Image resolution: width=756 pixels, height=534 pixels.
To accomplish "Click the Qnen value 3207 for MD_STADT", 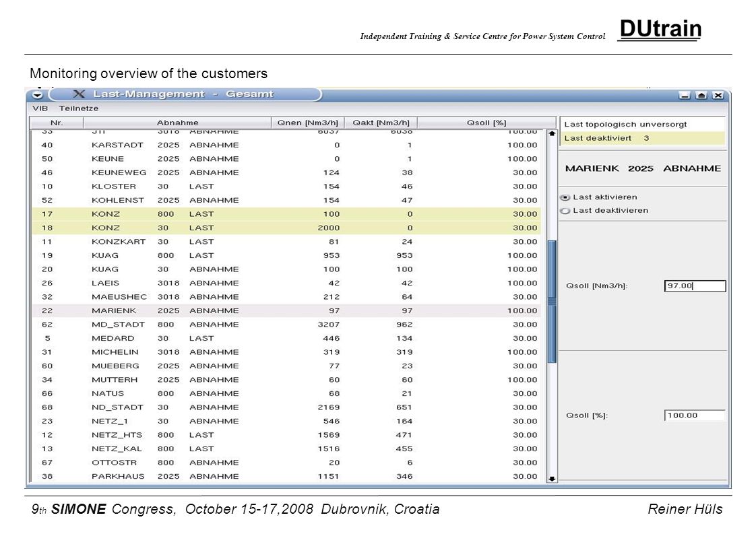I will [x=329, y=325].
